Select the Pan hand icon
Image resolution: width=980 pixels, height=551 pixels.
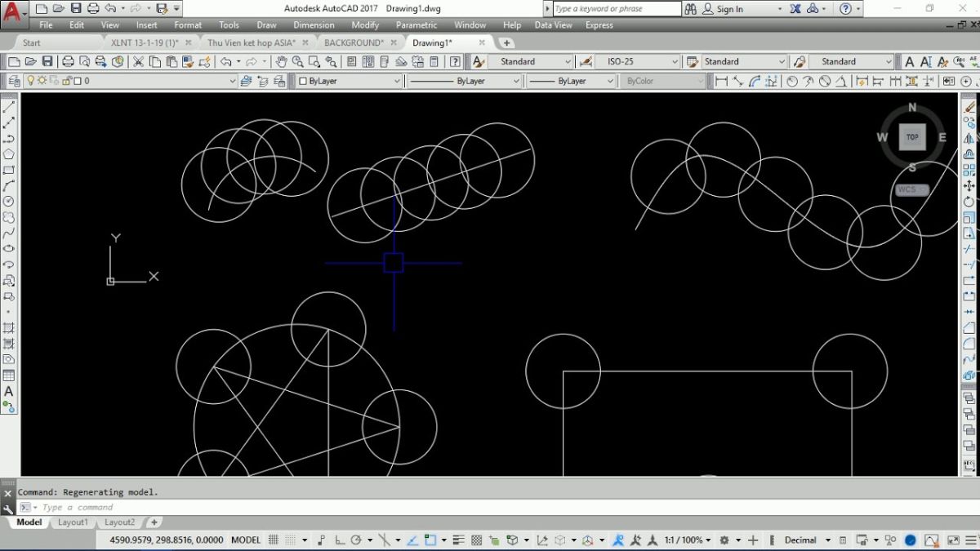pos(281,61)
